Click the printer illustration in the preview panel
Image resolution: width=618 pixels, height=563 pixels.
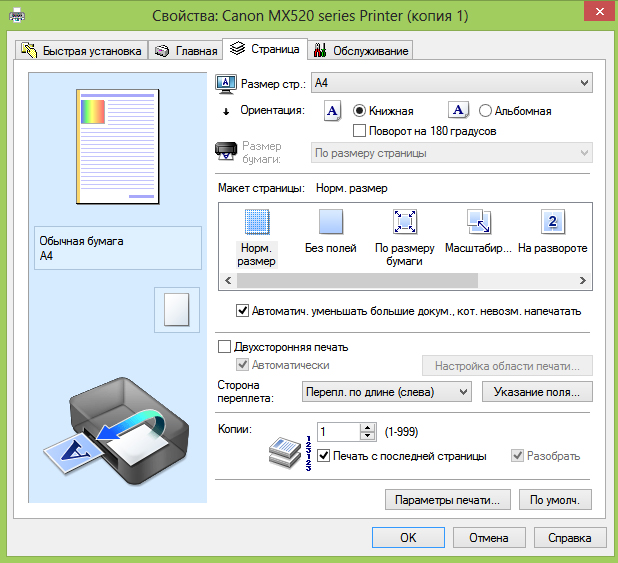tap(117, 431)
